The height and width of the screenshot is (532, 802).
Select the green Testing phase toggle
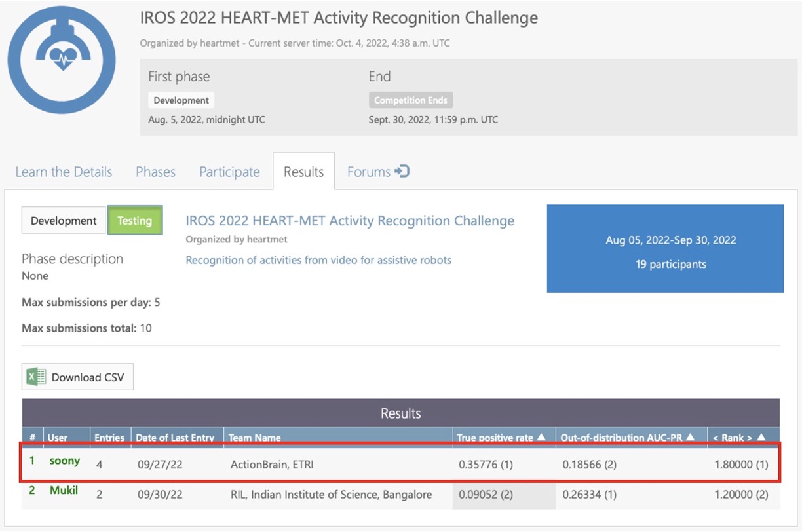coord(135,221)
